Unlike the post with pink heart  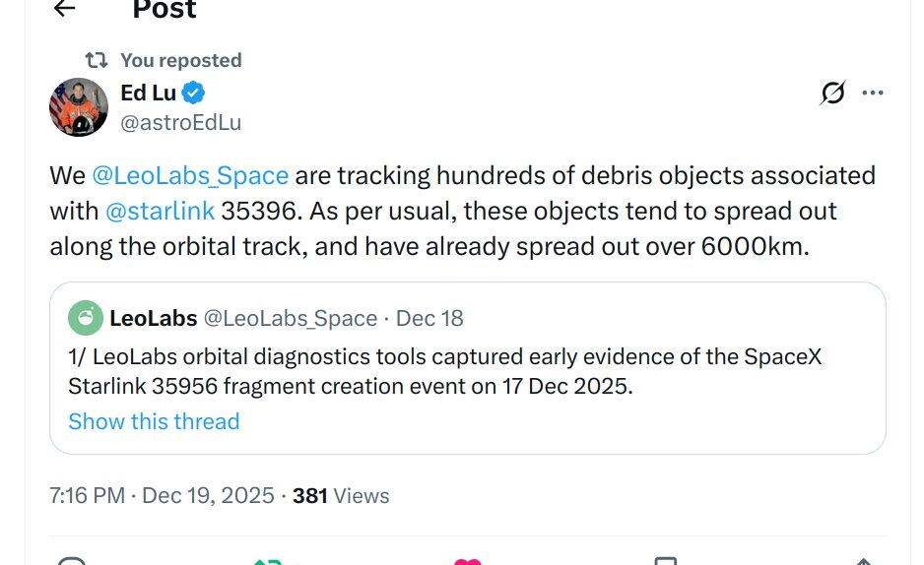[x=467, y=562]
